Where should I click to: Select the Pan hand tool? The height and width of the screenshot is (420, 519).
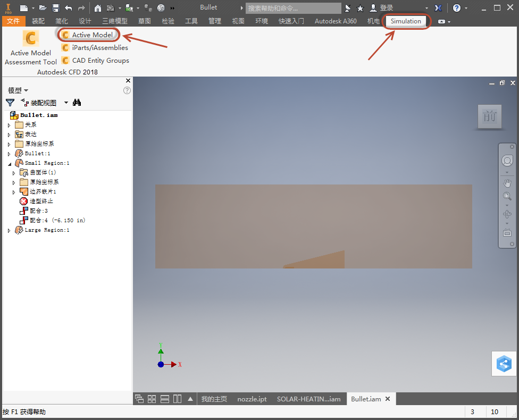507,182
